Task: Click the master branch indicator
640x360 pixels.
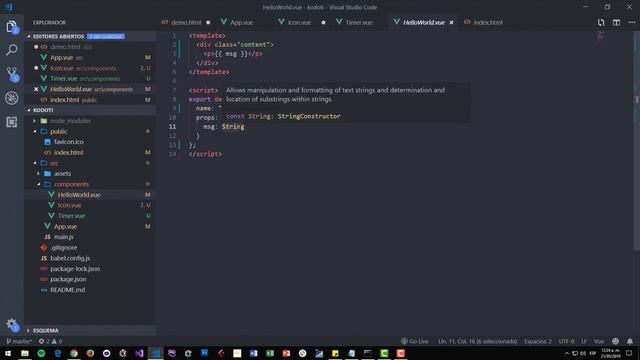Action: (x=19, y=341)
